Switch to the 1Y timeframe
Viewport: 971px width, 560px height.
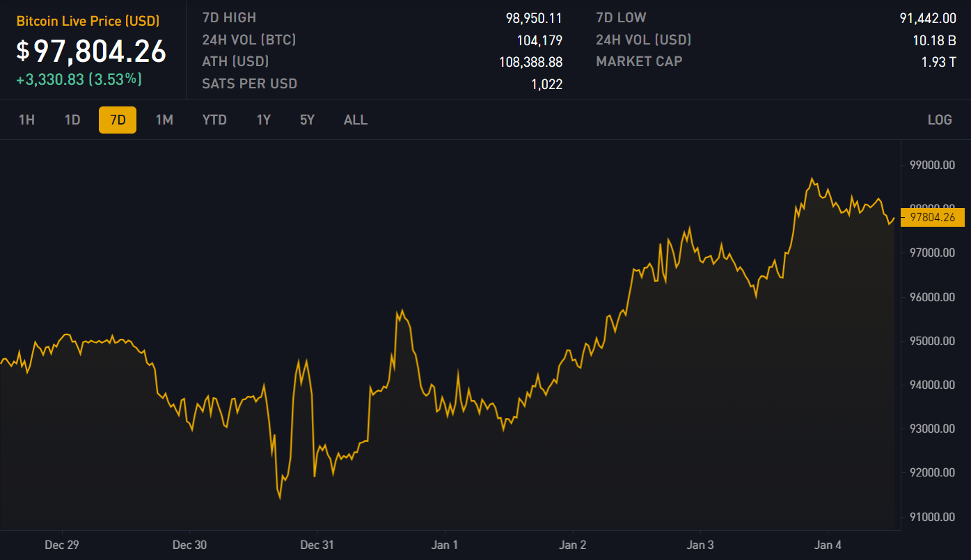click(264, 120)
